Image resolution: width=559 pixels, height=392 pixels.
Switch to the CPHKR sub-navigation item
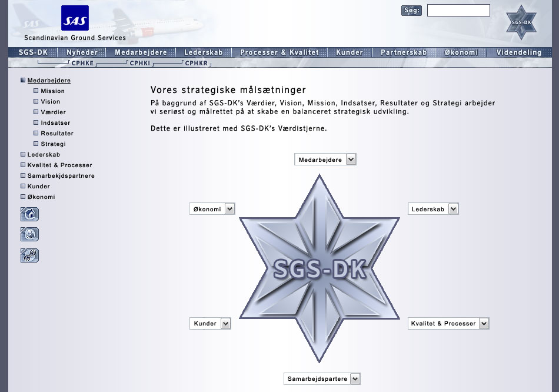pyautogui.click(x=197, y=63)
